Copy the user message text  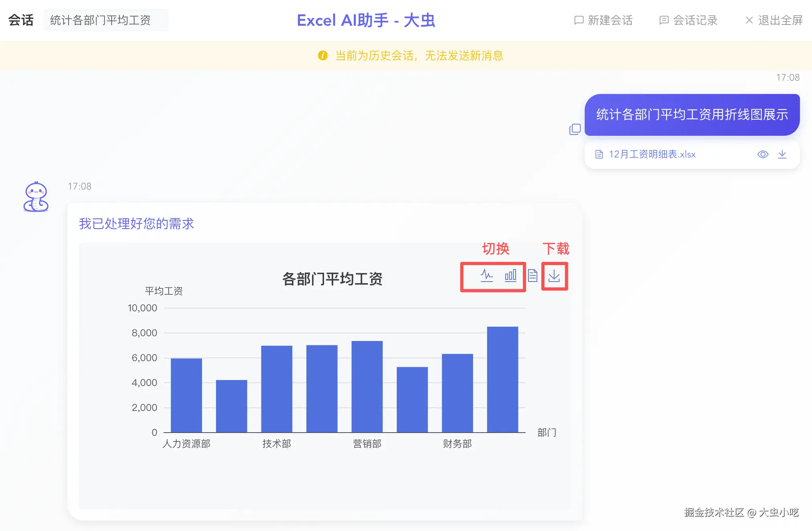pos(575,129)
